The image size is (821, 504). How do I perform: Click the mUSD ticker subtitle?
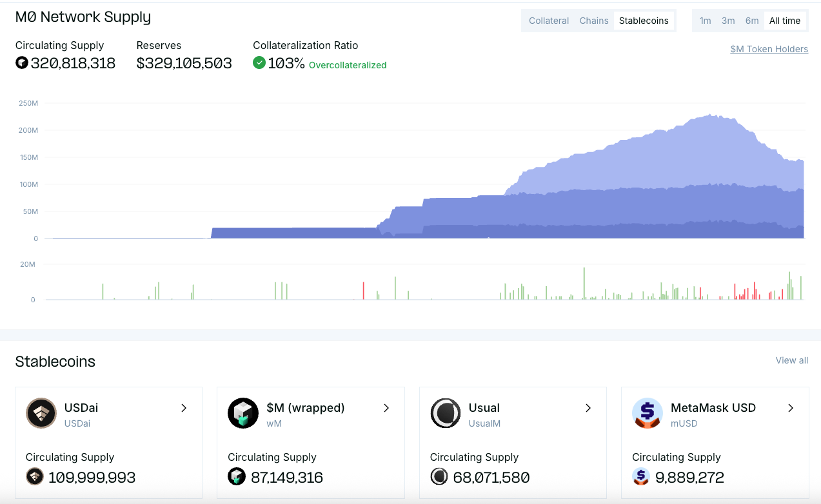tap(684, 423)
